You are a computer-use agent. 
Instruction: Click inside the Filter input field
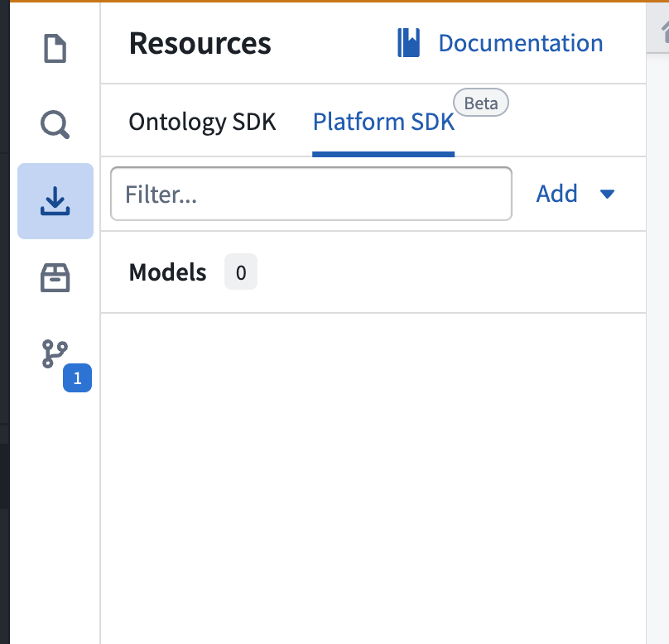310,193
